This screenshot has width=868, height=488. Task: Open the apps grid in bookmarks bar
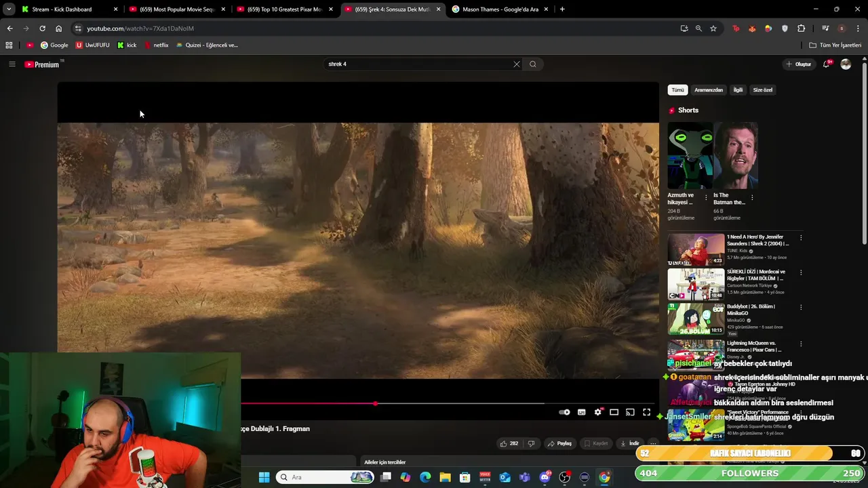click(x=9, y=45)
